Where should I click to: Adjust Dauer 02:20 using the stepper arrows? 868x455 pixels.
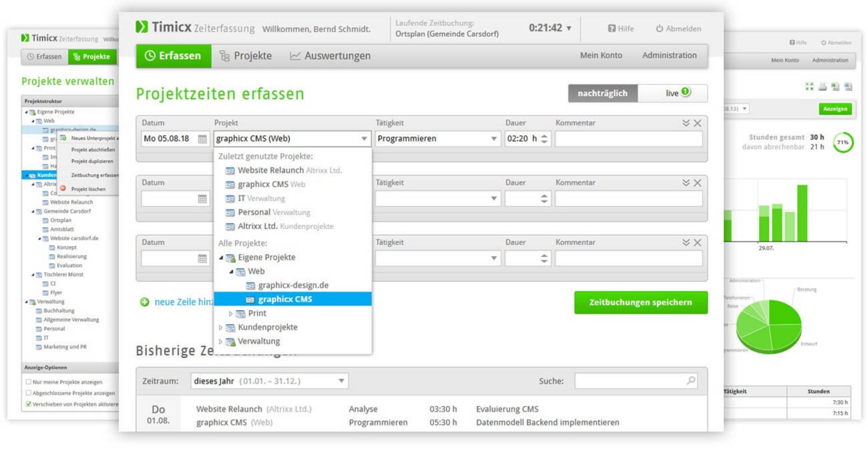[544, 139]
